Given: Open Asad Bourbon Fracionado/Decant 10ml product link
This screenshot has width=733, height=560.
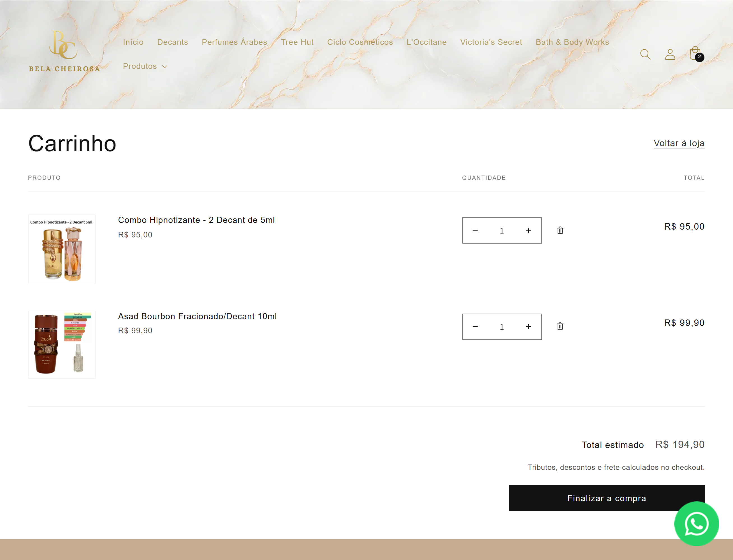Looking at the screenshot, I should click(x=197, y=316).
